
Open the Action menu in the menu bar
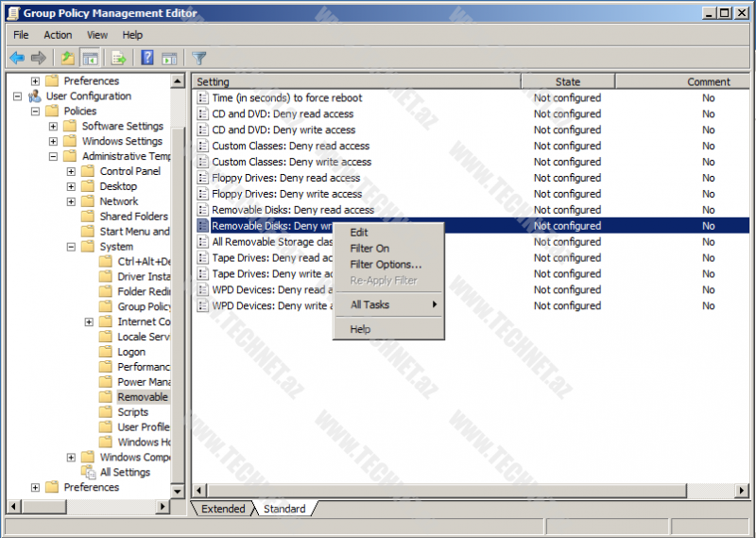point(58,35)
